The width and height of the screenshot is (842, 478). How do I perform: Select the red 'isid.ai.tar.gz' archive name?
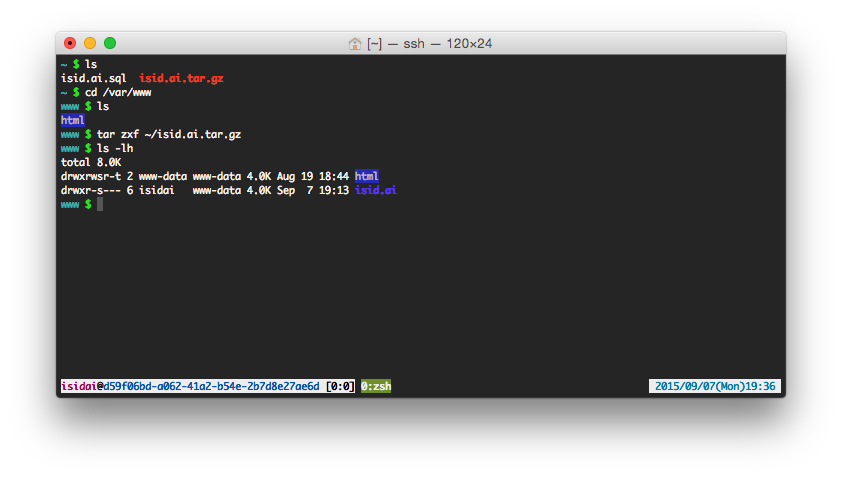(x=181, y=78)
